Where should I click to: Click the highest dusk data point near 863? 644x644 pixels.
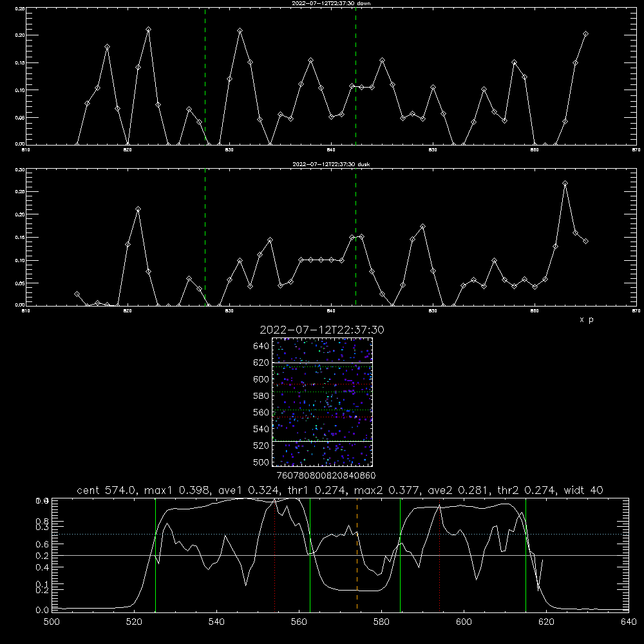[565, 184]
